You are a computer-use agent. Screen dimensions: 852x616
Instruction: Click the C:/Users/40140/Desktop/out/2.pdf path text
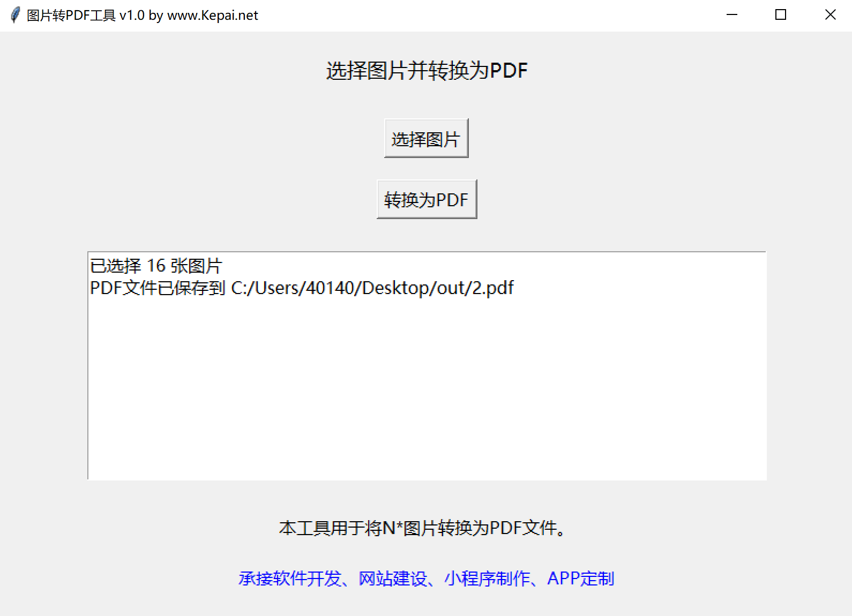point(372,288)
